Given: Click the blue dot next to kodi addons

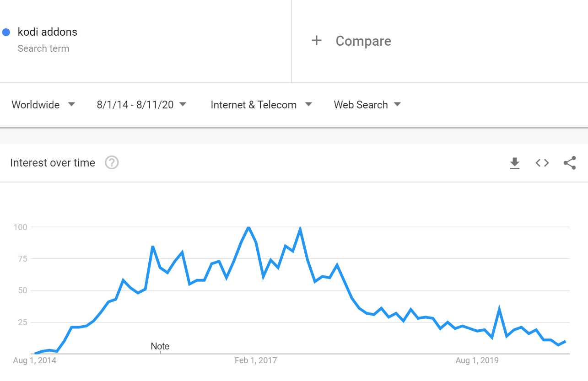Looking at the screenshot, I should [x=6, y=32].
